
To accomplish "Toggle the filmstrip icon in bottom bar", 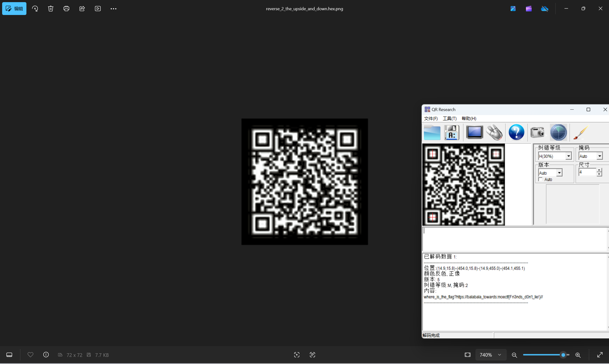I will 9,355.
